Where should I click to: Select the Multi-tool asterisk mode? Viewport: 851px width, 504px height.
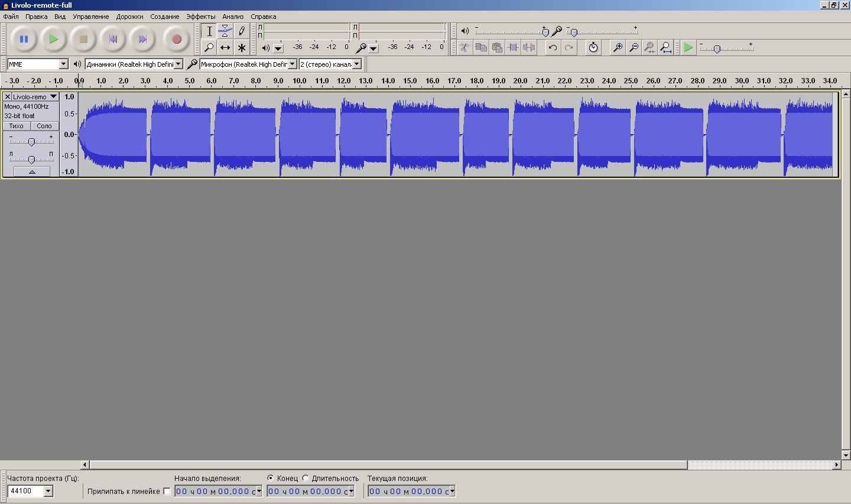click(x=241, y=47)
